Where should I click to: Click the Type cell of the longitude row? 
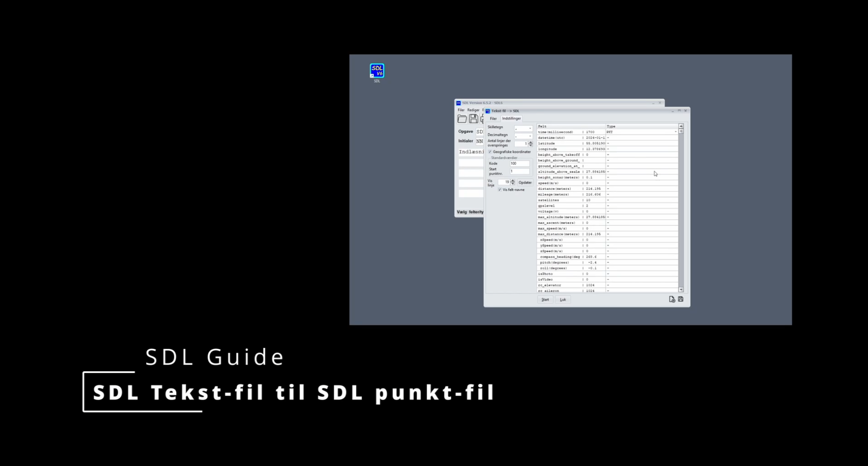point(642,149)
